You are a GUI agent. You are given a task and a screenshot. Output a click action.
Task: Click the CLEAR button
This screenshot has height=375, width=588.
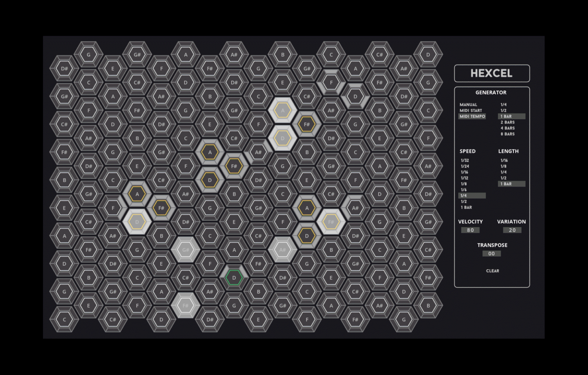pyautogui.click(x=493, y=271)
